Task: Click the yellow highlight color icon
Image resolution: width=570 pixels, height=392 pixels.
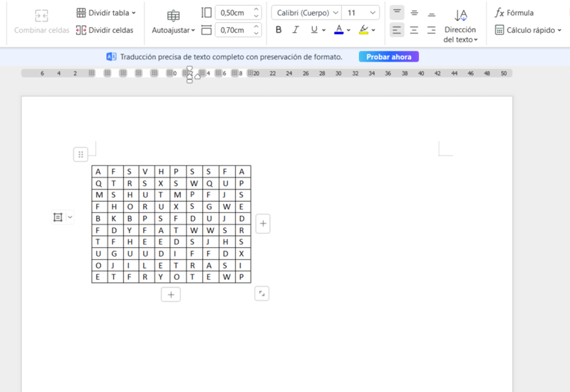Action: pos(363,30)
